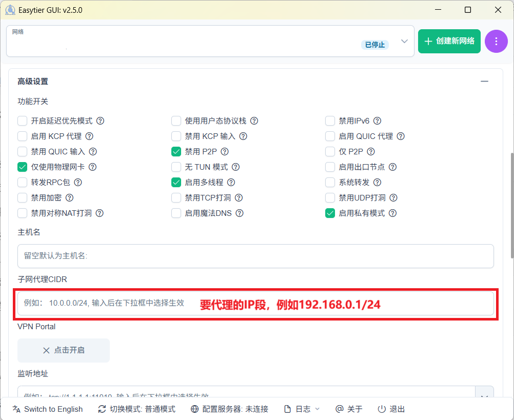
Task: Enable 开启延迟优先模式 checkbox
Action: click(22, 121)
